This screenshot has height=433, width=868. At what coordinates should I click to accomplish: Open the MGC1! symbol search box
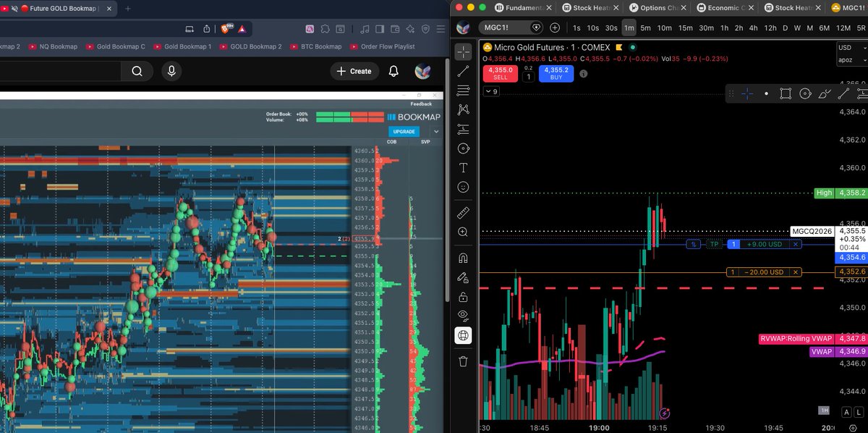(x=511, y=28)
